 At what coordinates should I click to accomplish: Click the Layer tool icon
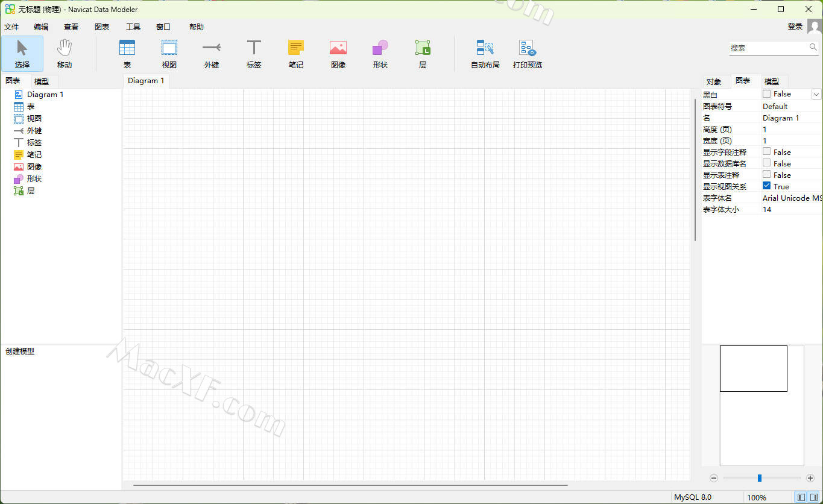(x=423, y=53)
